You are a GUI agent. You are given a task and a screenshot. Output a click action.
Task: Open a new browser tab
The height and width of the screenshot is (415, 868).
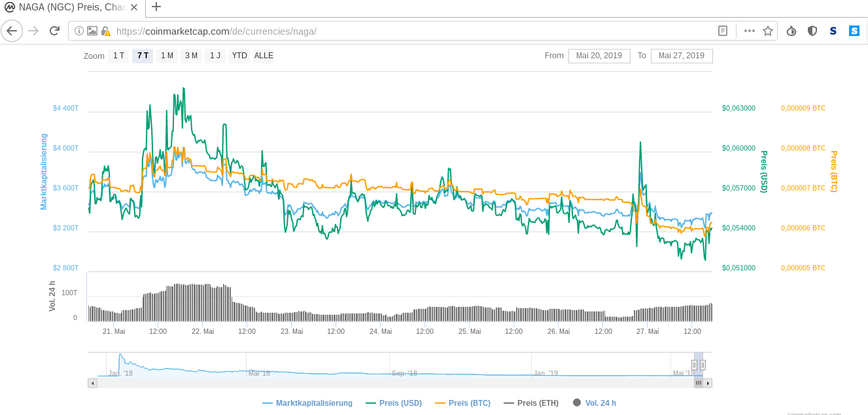tap(156, 7)
